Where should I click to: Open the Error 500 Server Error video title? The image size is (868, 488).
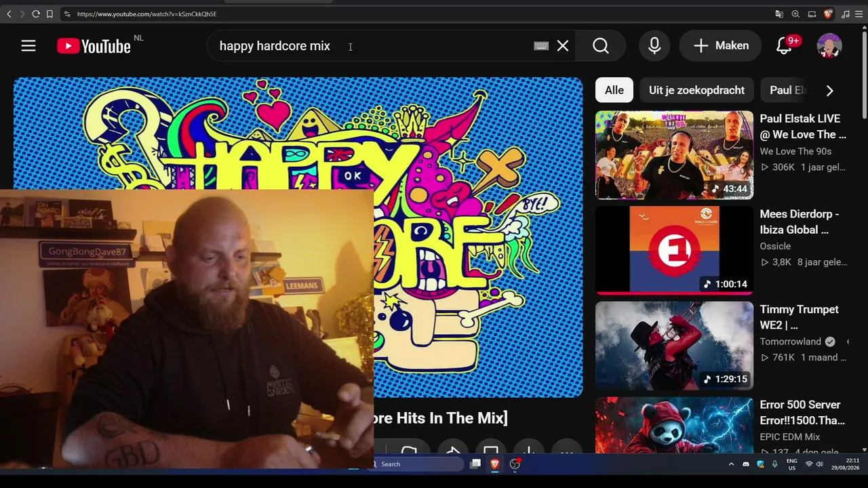click(802, 413)
